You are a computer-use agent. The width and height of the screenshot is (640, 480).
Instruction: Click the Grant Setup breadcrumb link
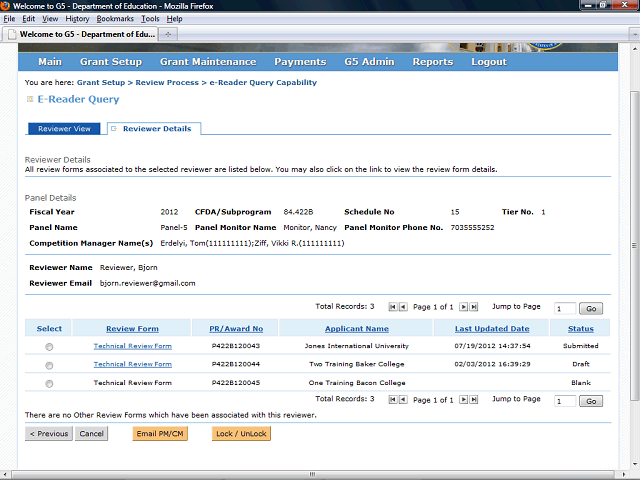pyautogui.click(x=101, y=82)
